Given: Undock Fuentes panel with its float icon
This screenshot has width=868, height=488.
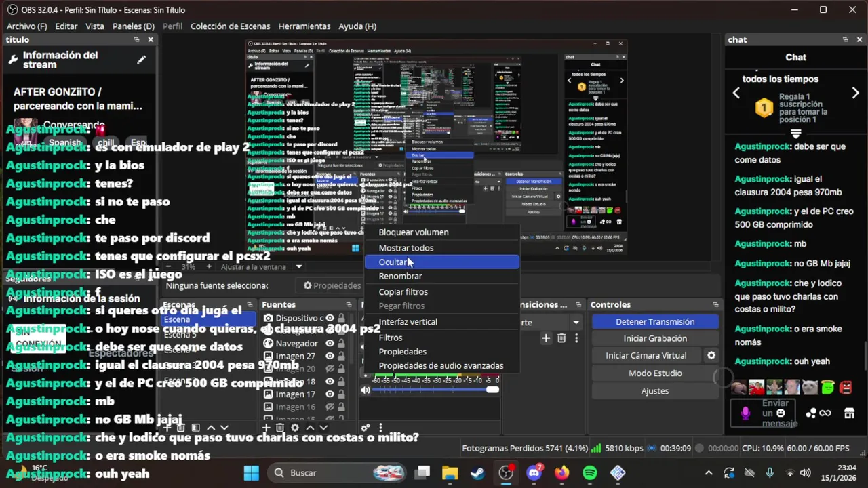Looking at the screenshot, I should pyautogui.click(x=349, y=305).
